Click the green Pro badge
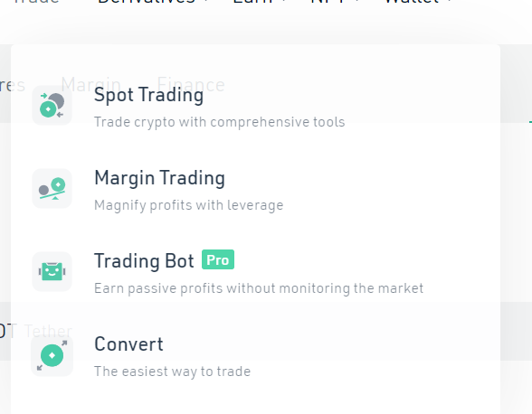The width and height of the screenshot is (532, 414). coord(218,259)
